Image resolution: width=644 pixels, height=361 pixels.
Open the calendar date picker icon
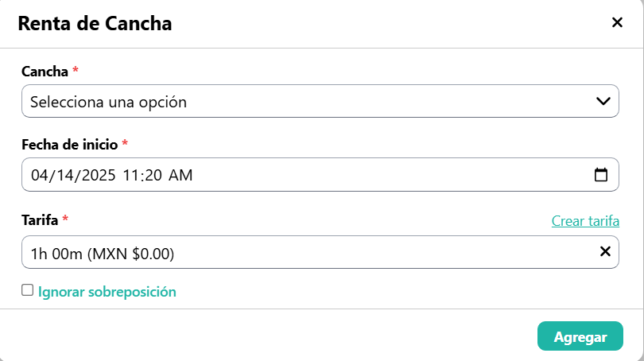click(601, 174)
